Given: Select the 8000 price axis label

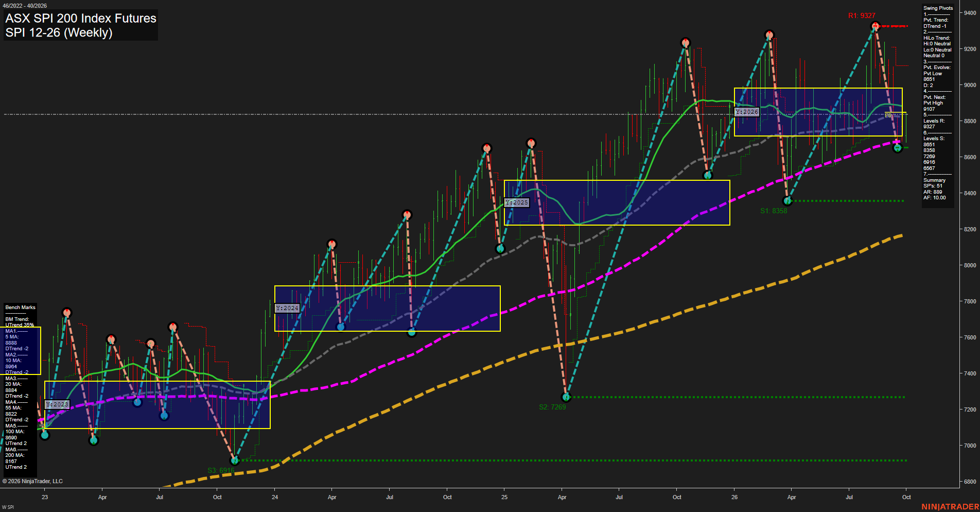Looking at the screenshot, I should tap(970, 265).
